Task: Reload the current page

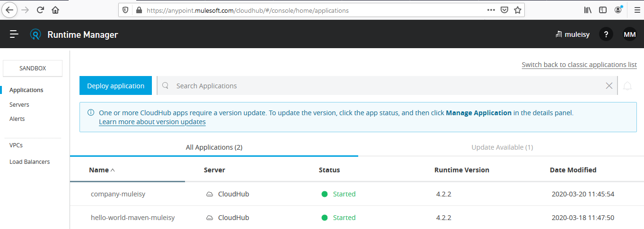Action: 41,10
